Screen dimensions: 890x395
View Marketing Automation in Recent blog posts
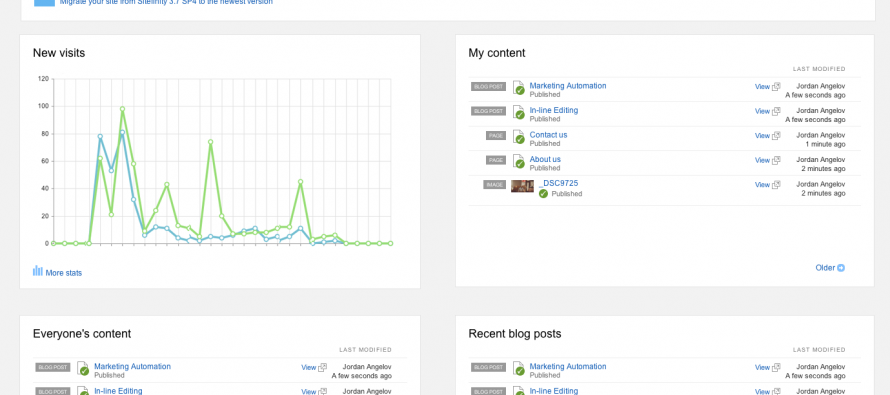[762, 368]
